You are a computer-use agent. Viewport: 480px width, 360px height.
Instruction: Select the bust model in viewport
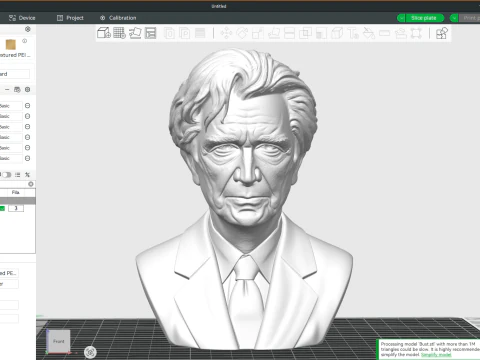pos(244,199)
